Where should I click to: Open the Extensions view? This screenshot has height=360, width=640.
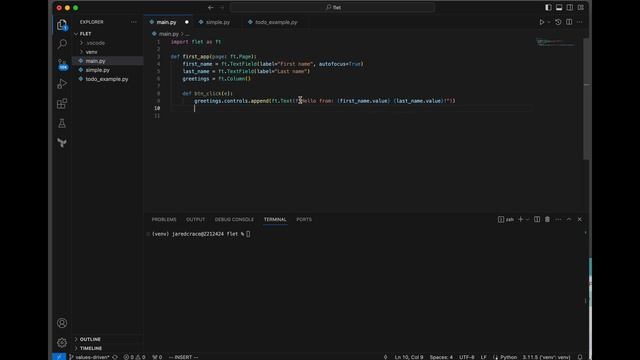[x=62, y=104]
